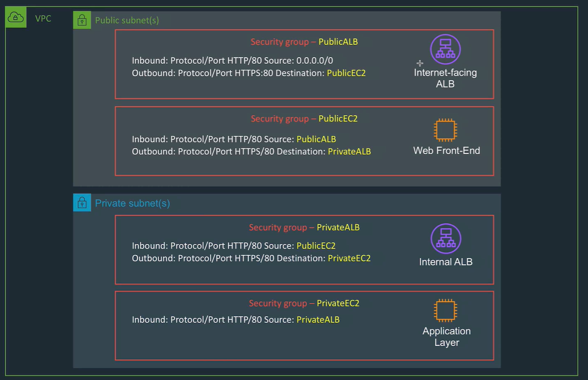Select the Private subnet lock icon
The image size is (588, 380).
click(82, 203)
